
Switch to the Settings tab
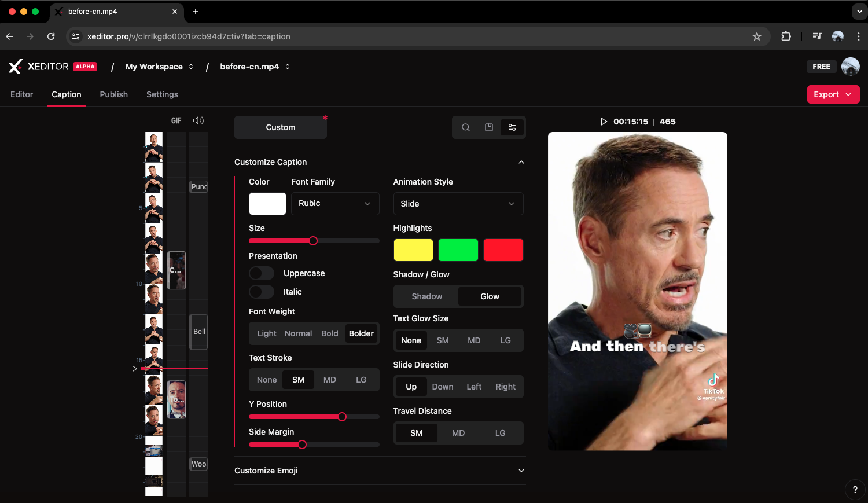[162, 94]
